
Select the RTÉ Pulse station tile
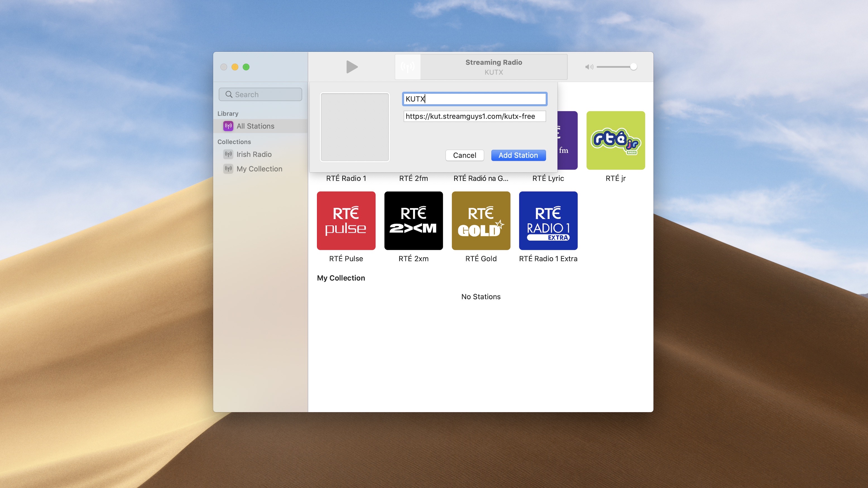coord(346,221)
